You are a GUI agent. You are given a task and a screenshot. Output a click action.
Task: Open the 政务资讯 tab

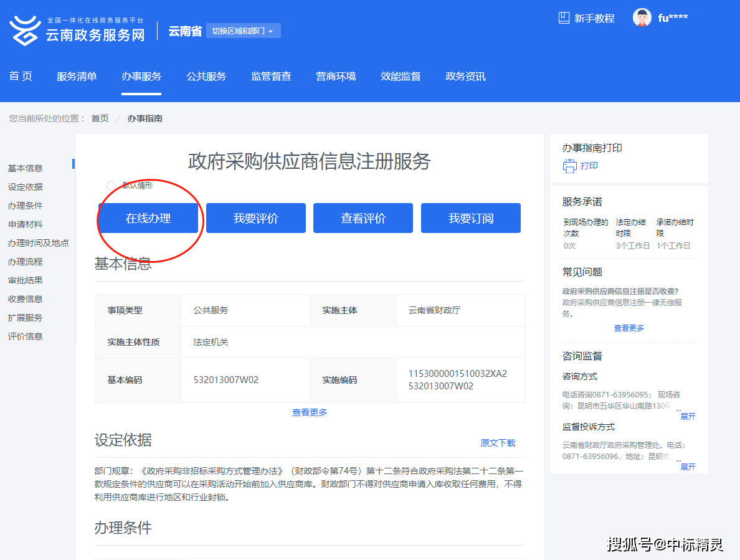(x=465, y=76)
